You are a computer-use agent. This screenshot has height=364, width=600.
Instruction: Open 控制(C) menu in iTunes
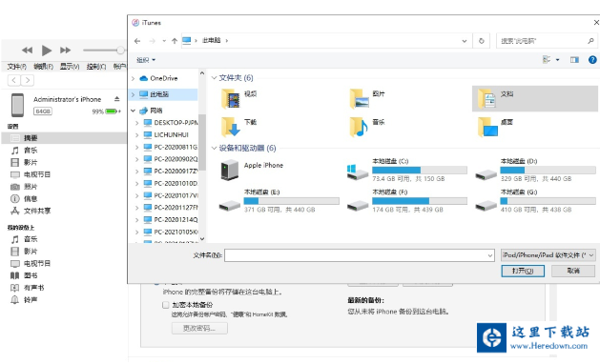pyautogui.click(x=96, y=67)
